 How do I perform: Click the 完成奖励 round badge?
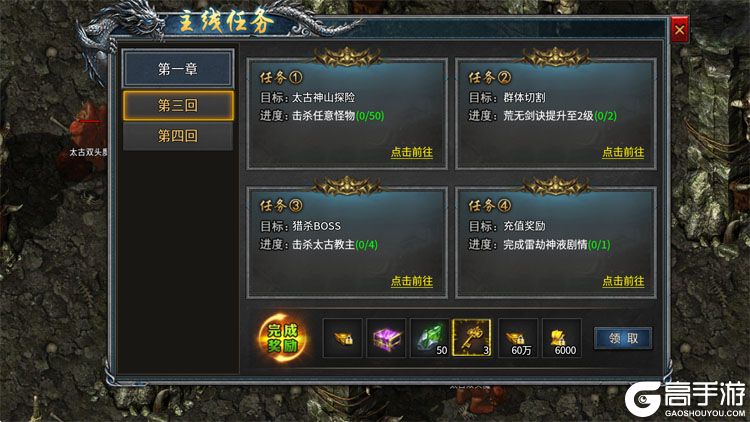point(283,338)
